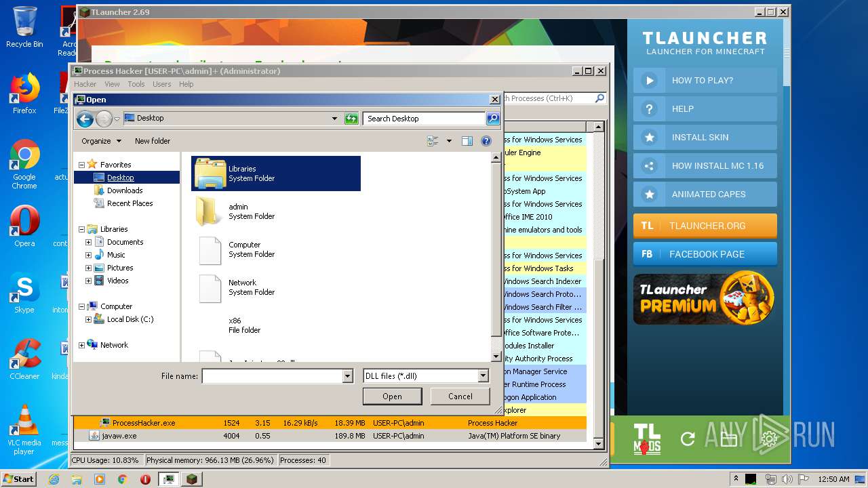Image resolution: width=868 pixels, height=488 pixels.
Task: Open the Organize dropdown menu
Action: coord(102,141)
